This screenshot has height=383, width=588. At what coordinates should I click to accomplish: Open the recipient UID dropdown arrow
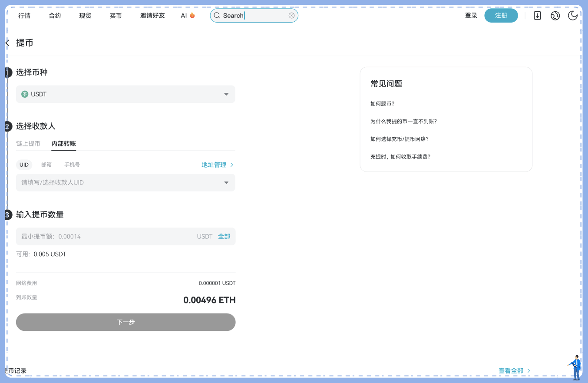point(226,183)
